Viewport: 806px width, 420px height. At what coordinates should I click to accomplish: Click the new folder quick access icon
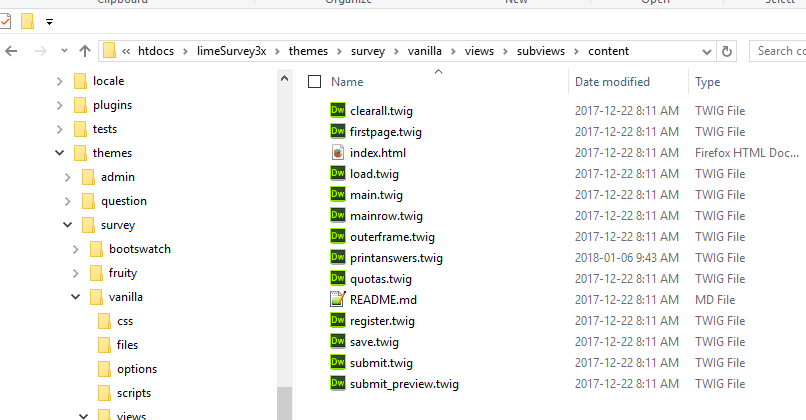[27, 22]
